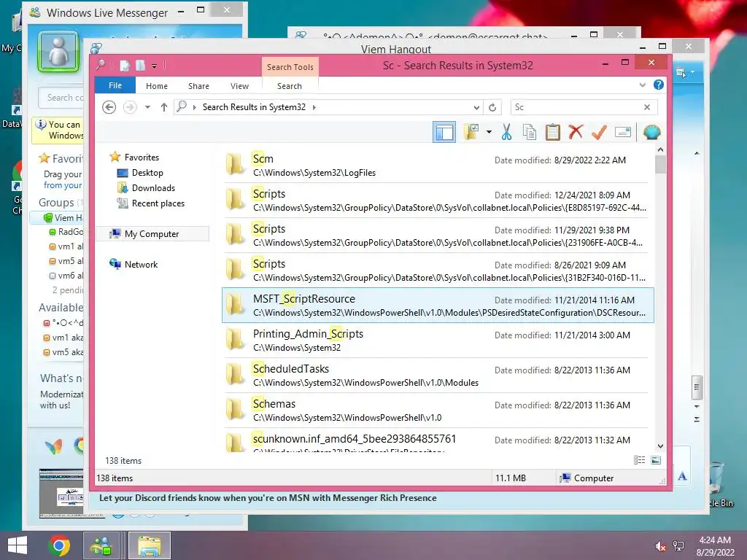
Task: Click the Paste clipboard icon
Action: (553, 132)
